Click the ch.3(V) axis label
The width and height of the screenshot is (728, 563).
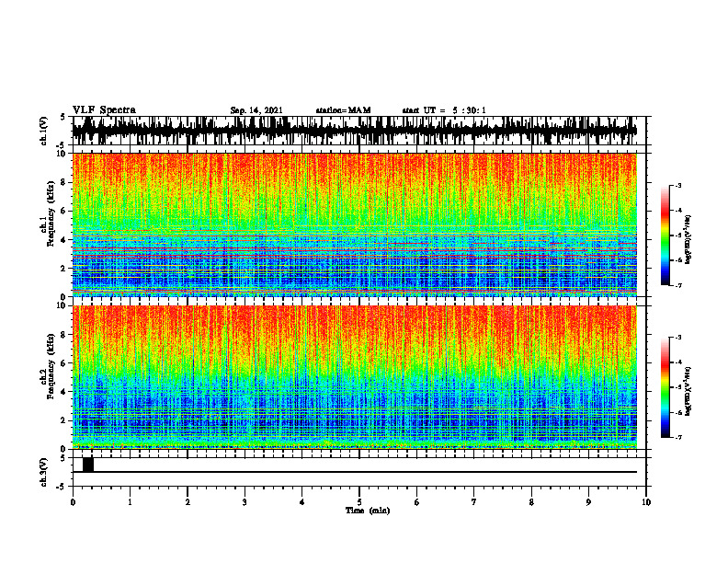tap(44, 472)
